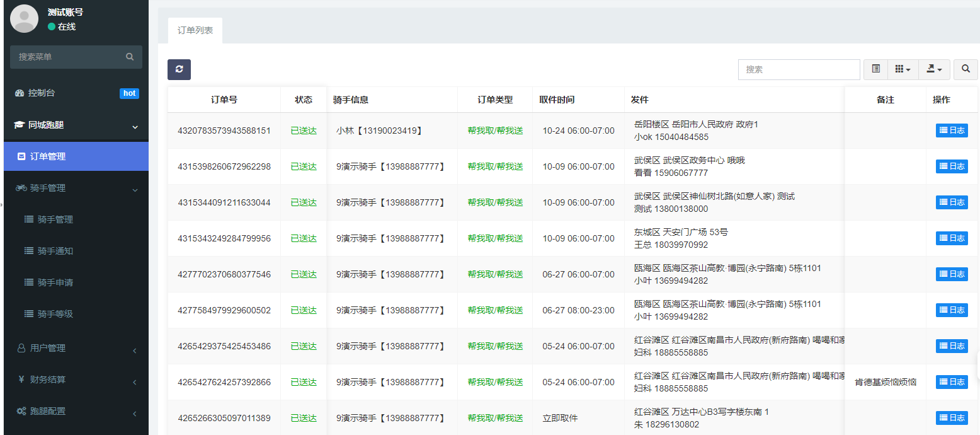980x435 pixels.
Task: Click the user avatar picture
Action: point(25,18)
